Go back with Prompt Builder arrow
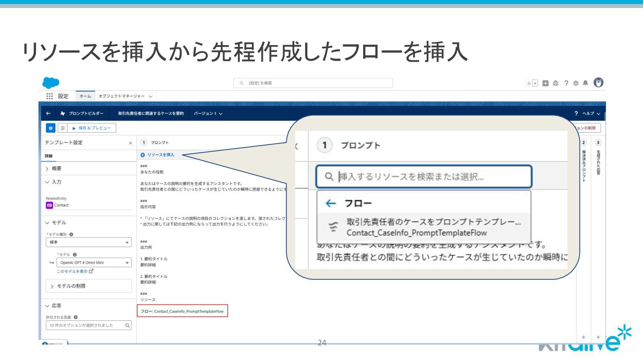Screen dimensions: 644x362 click(x=48, y=114)
